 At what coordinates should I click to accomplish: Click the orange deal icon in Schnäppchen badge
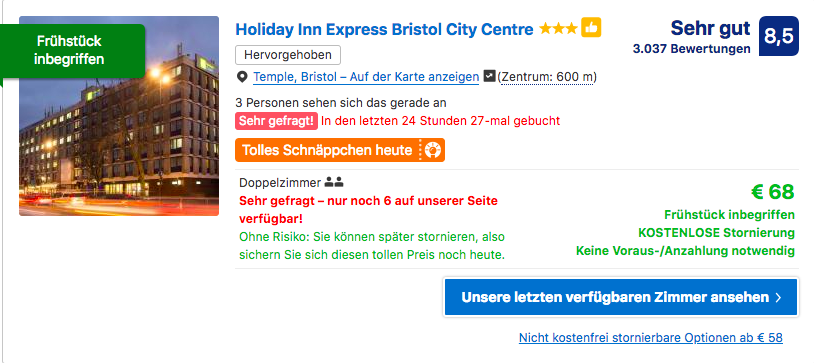pyautogui.click(x=432, y=151)
